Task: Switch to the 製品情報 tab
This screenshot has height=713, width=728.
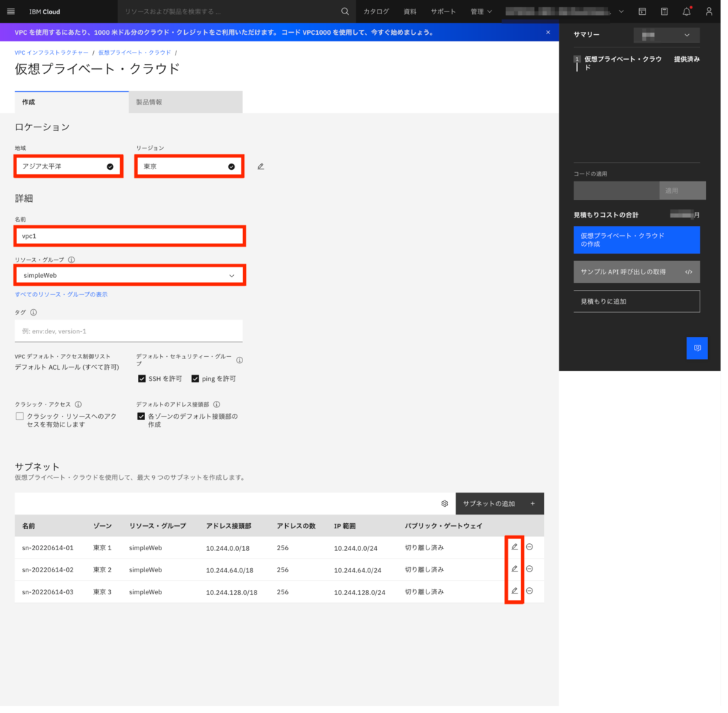Action: click(187, 103)
